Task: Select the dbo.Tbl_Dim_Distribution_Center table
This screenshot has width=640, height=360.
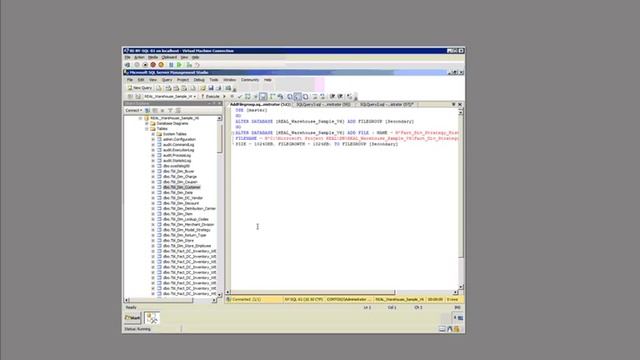Action: (x=189, y=209)
